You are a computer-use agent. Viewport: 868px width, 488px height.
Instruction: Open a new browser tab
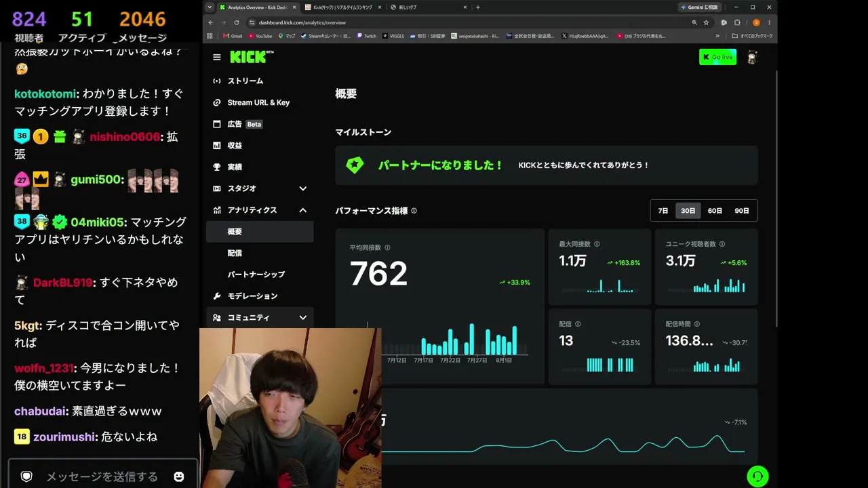click(477, 7)
